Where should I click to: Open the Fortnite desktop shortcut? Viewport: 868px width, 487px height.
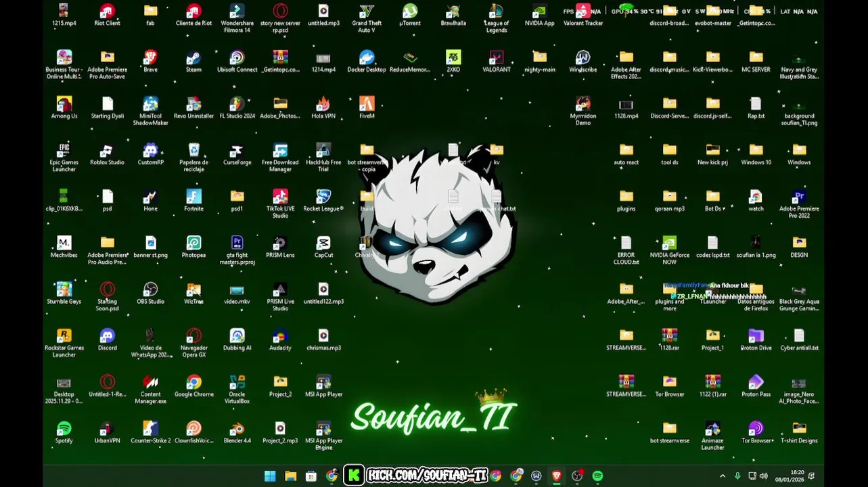point(193,201)
